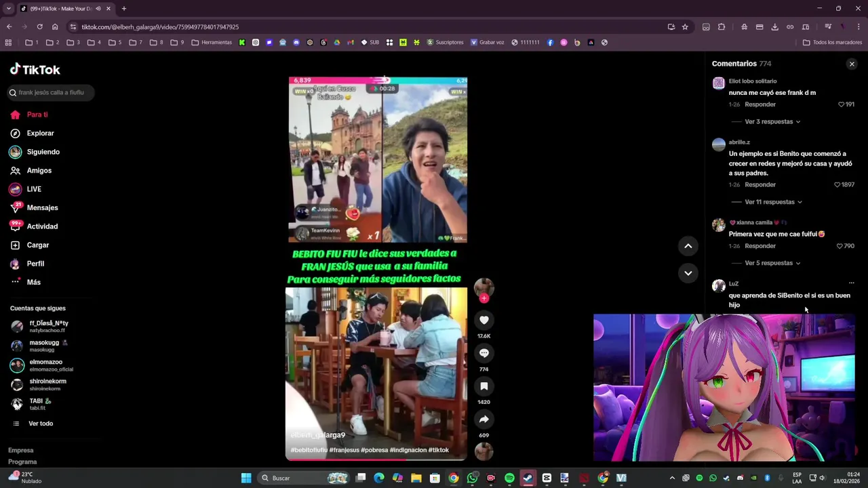The width and height of the screenshot is (868, 488).
Task: Open a new browser tab
Action: pos(123,9)
